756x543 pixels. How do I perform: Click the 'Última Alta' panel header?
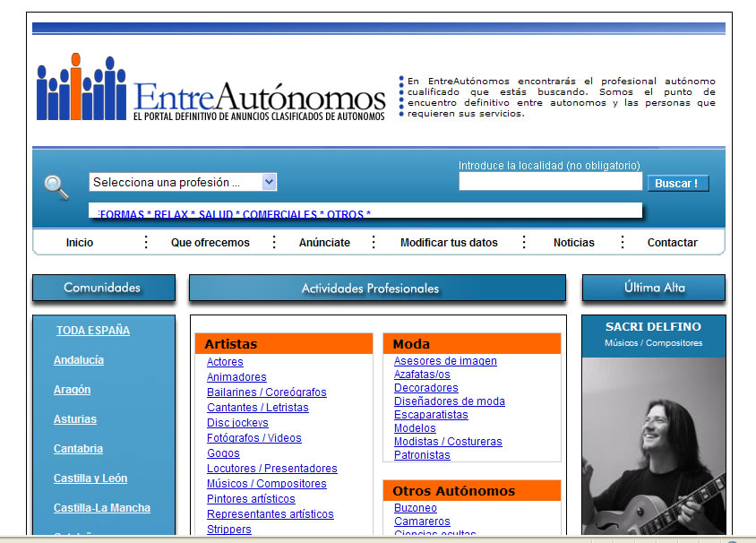coord(654,288)
